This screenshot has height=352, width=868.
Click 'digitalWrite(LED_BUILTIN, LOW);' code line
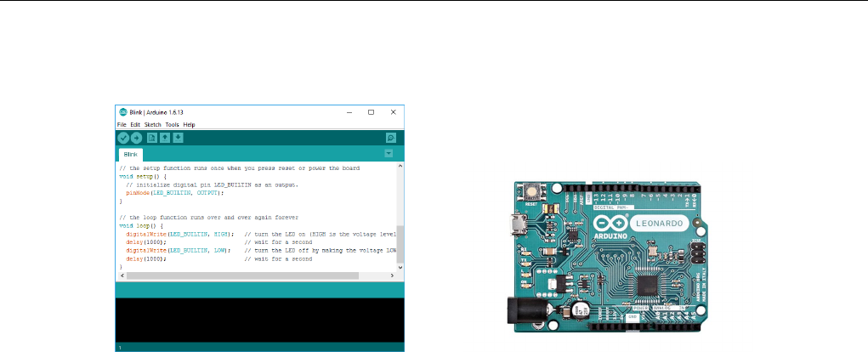(179, 251)
